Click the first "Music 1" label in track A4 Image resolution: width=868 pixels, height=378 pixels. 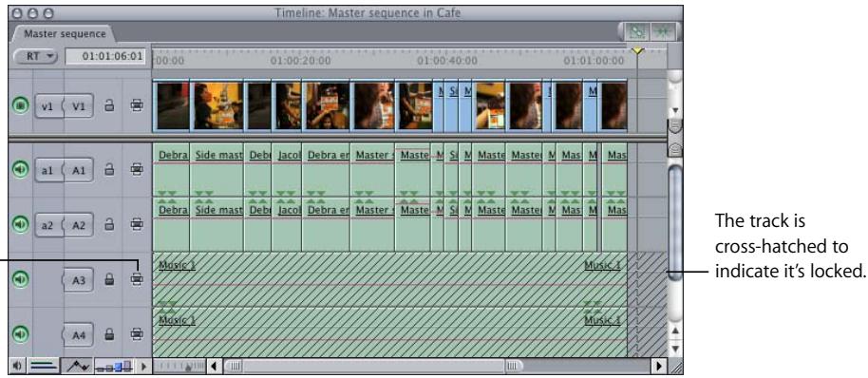178,320
